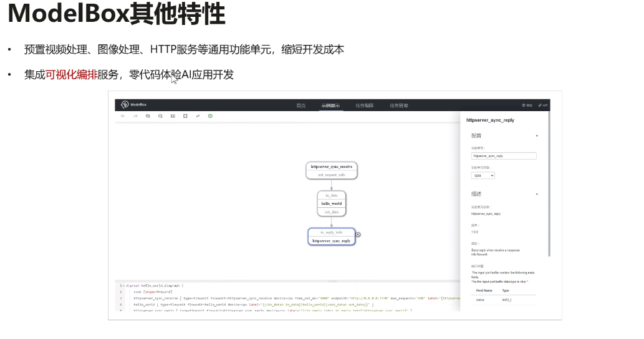
Task: Click the ModelBox logo icon
Action: click(125, 104)
